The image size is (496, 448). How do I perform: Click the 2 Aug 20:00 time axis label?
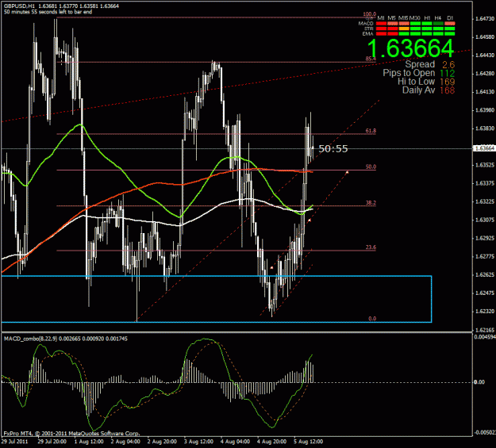click(x=162, y=442)
